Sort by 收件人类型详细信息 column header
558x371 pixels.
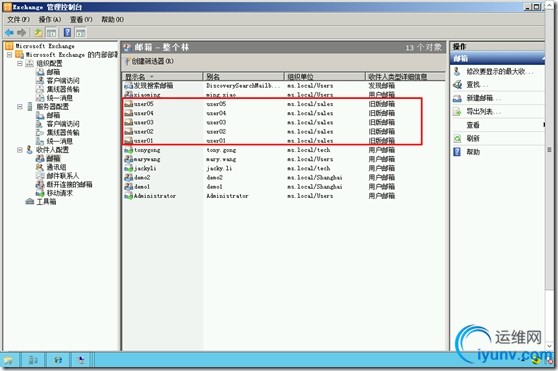point(405,76)
